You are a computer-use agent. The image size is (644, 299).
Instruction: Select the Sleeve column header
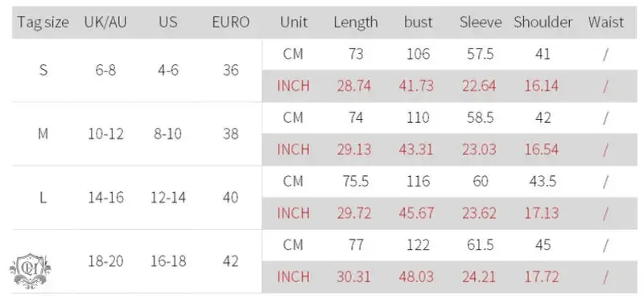[481, 23]
